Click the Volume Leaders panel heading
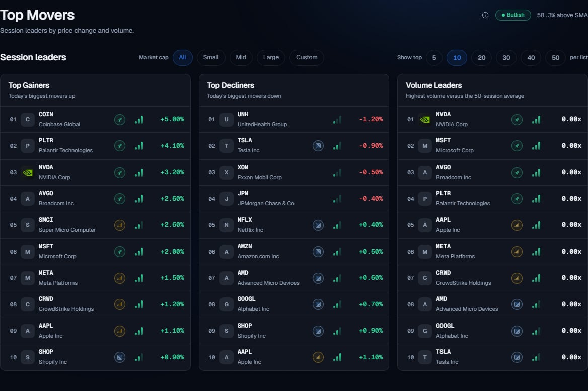 434,85
